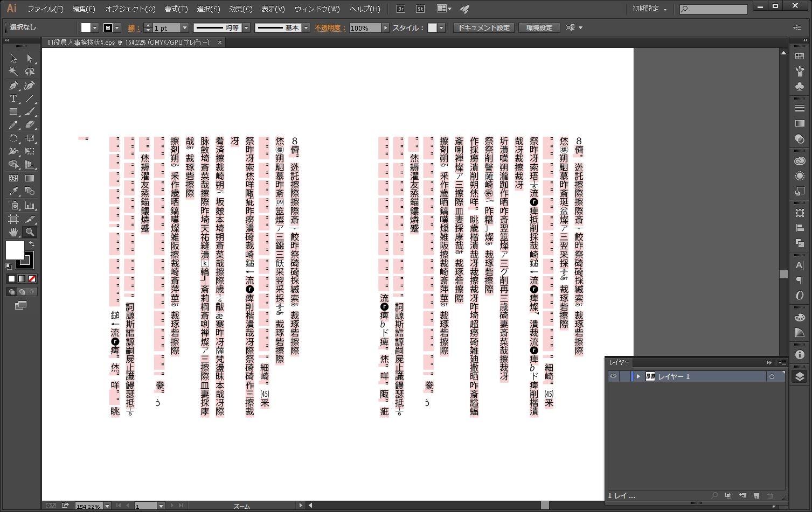
Task: Open the Layers panel flyout menu
Action: 781,362
